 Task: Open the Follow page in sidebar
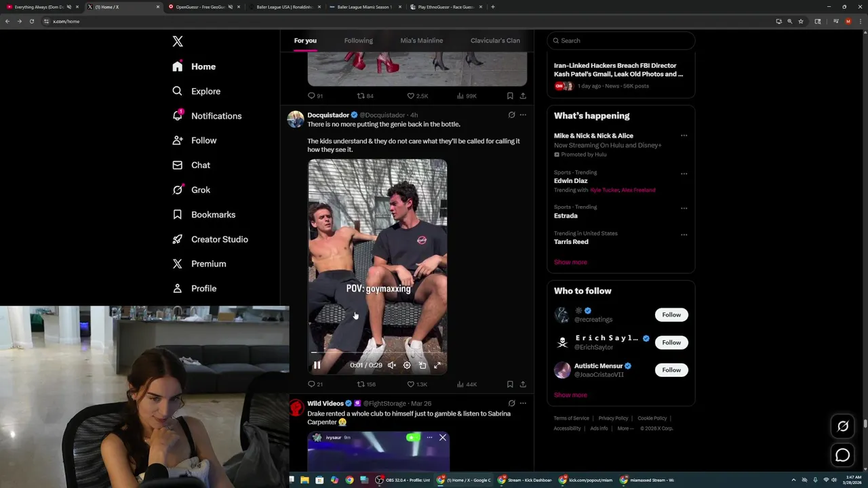[x=194, y=140]
